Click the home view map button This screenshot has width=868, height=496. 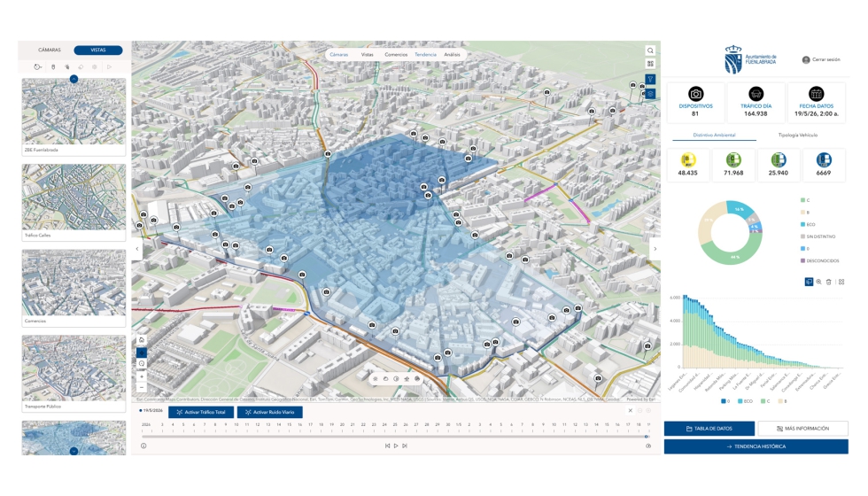coord(142,340)
